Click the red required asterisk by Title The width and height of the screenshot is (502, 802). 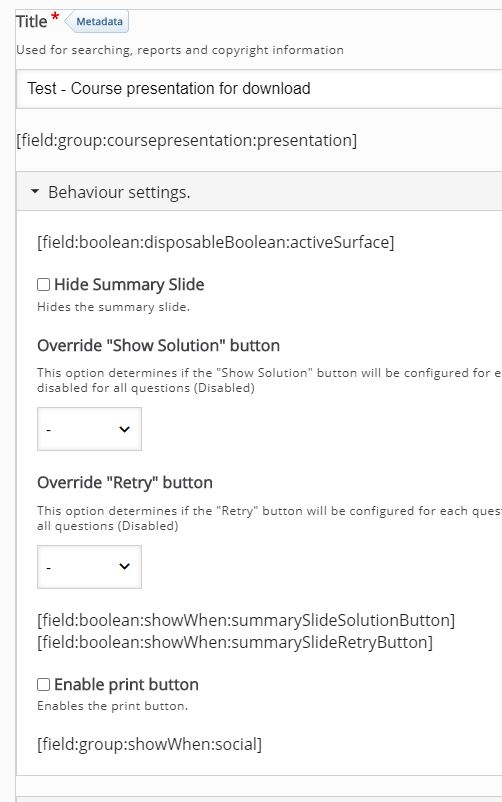[x=55, y=19]
